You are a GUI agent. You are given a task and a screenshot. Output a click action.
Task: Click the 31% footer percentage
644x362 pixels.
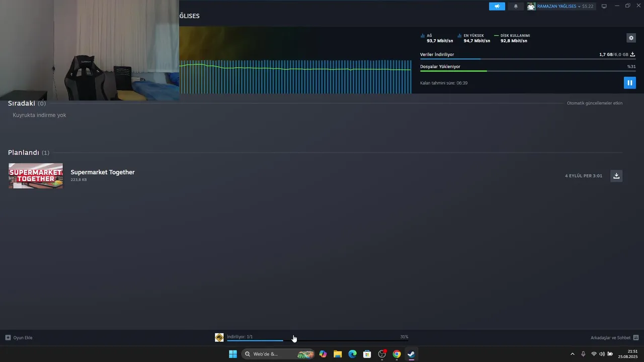[404, 336]
